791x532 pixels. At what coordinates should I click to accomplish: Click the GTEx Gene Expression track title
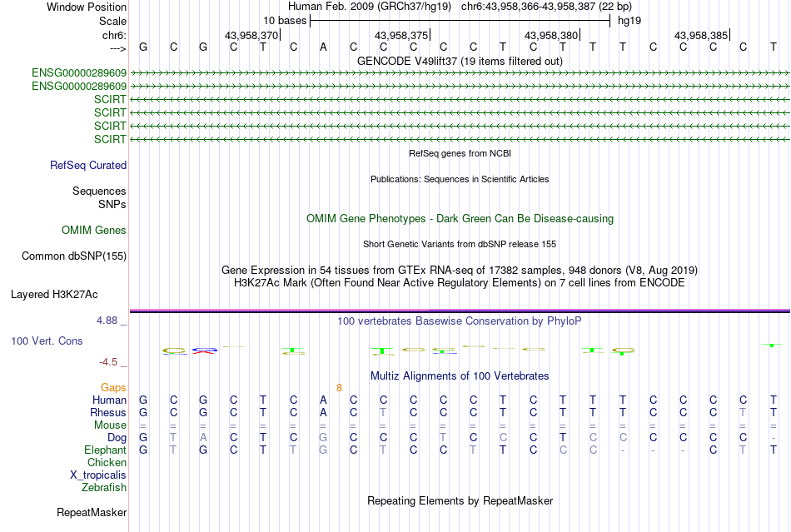[x=460, y=271]
